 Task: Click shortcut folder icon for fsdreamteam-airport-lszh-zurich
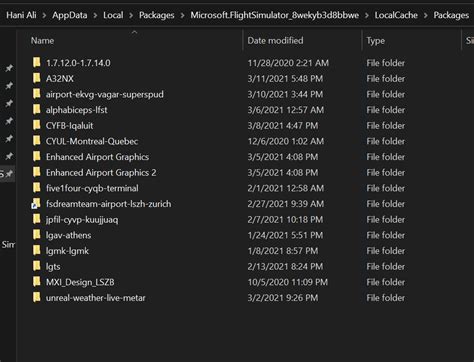pos(36,203)
